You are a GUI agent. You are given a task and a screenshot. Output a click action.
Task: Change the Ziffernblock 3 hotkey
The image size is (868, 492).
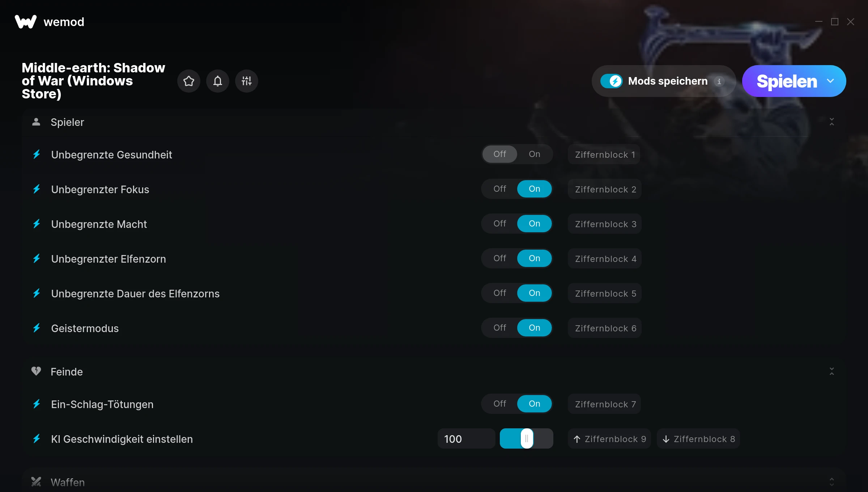[x=605, y=224]
